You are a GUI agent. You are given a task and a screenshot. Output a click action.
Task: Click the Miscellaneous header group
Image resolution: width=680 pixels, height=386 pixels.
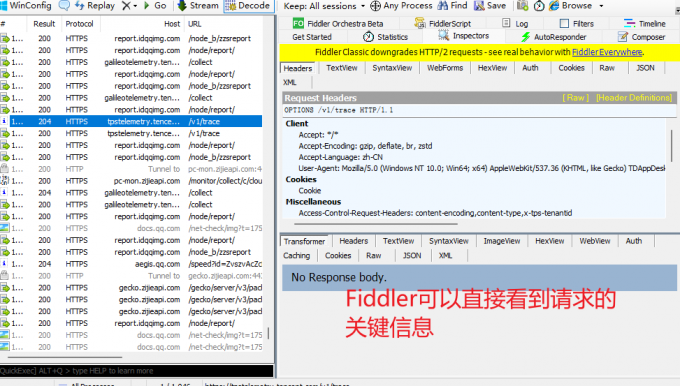pos(313,202)
